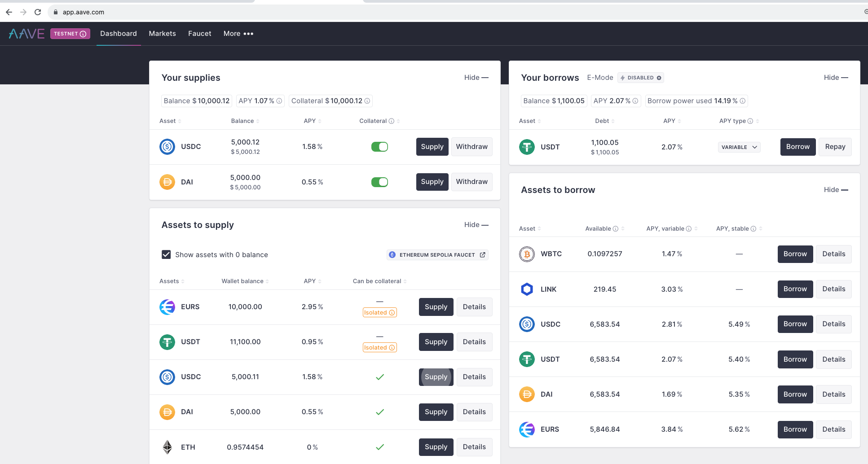Toggle DAI collateral switch
This screenshot has height=464, width=868.
tap(379, 182)
